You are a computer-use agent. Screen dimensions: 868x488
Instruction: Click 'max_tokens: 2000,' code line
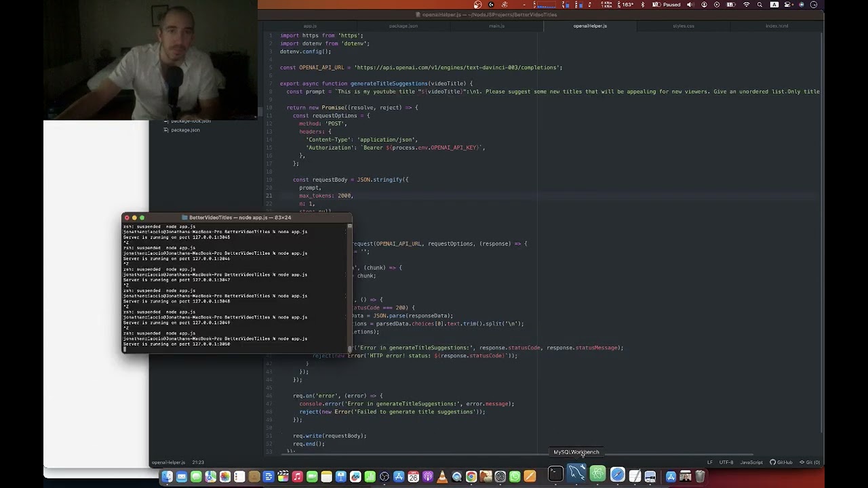326,196
